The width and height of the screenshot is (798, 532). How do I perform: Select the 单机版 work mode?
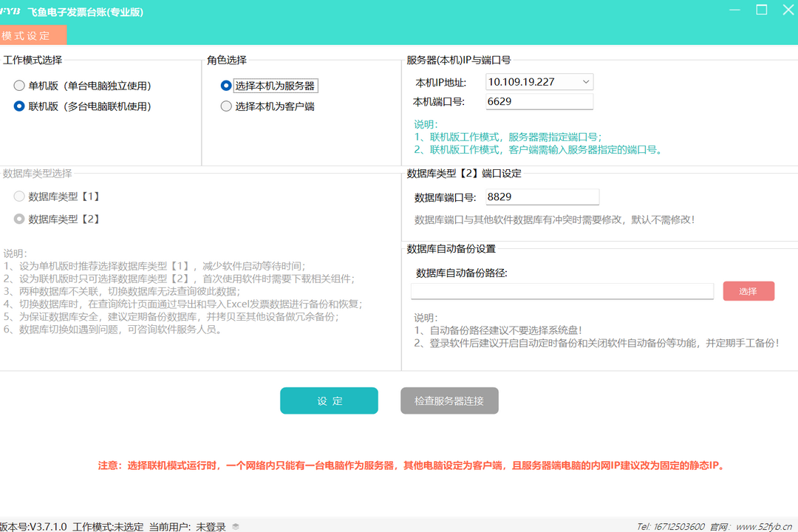19,85
